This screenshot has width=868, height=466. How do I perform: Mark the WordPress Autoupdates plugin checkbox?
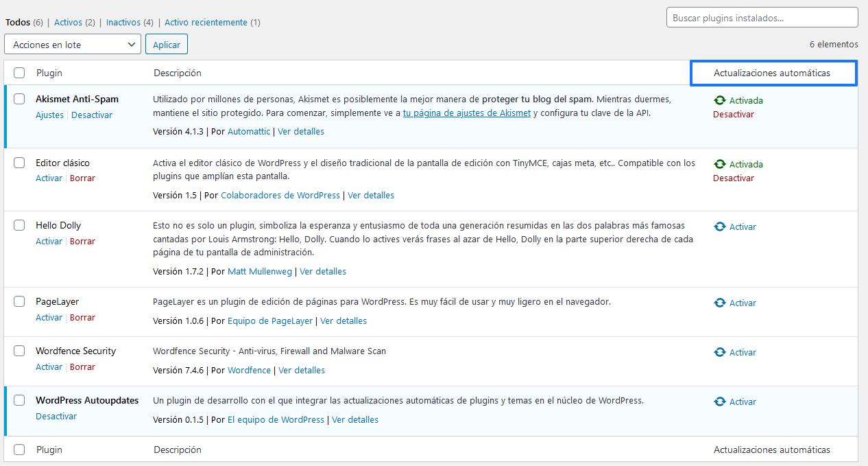[19, 400]
